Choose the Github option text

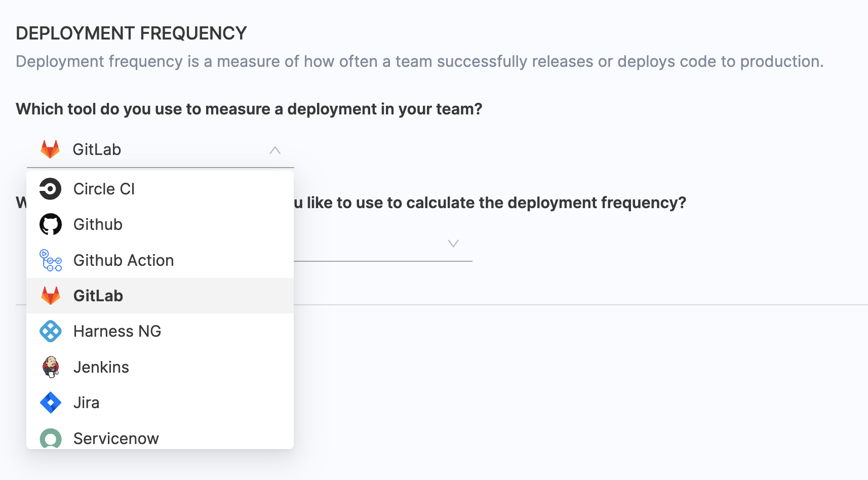(98, 225)
